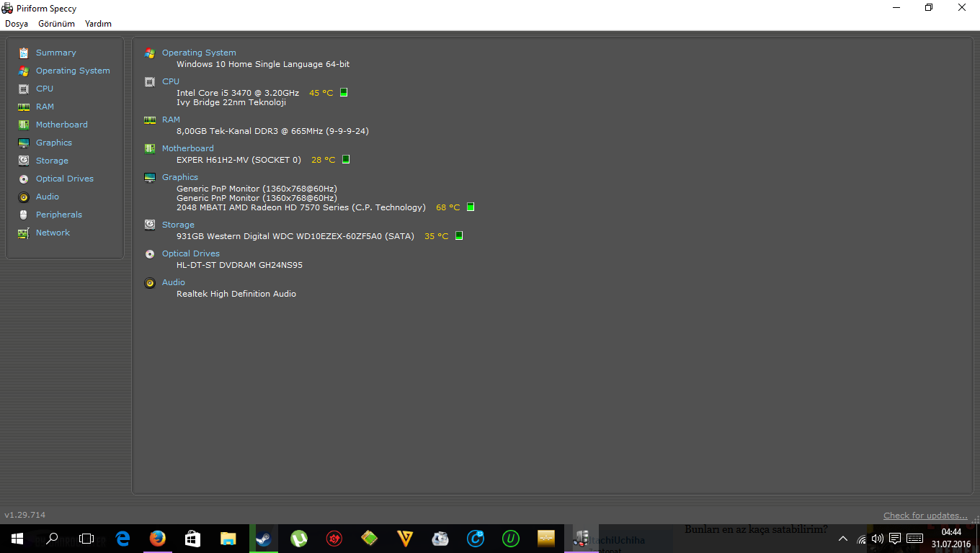
Task: Open the Audio heading link in the summary panel
Action: [x=174, y=282]
